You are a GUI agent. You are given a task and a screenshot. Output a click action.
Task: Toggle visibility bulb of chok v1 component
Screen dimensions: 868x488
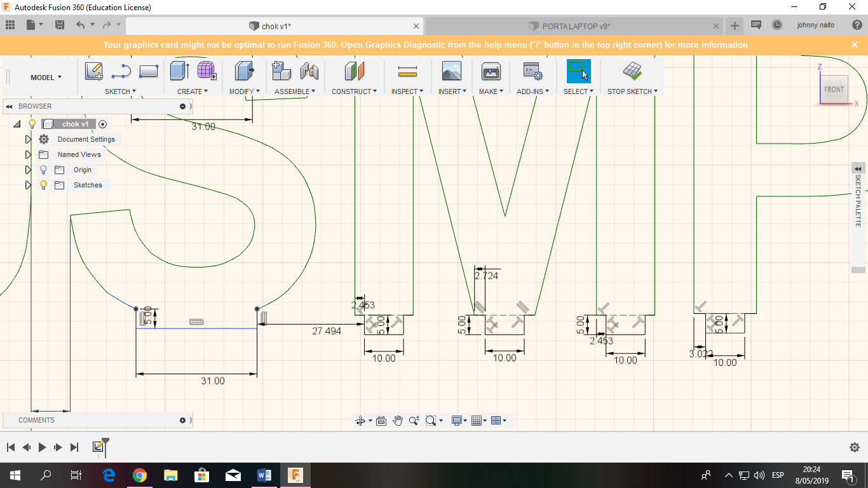32,124
